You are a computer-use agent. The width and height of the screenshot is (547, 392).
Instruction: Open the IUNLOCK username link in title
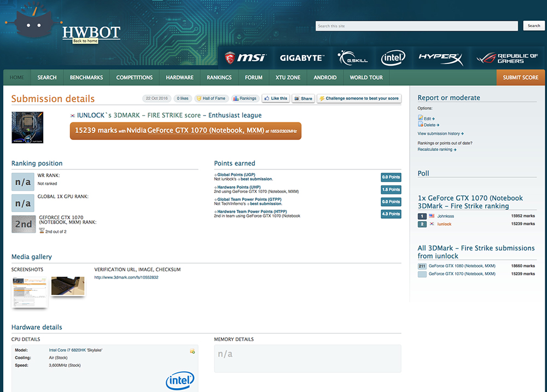point(91,115)
